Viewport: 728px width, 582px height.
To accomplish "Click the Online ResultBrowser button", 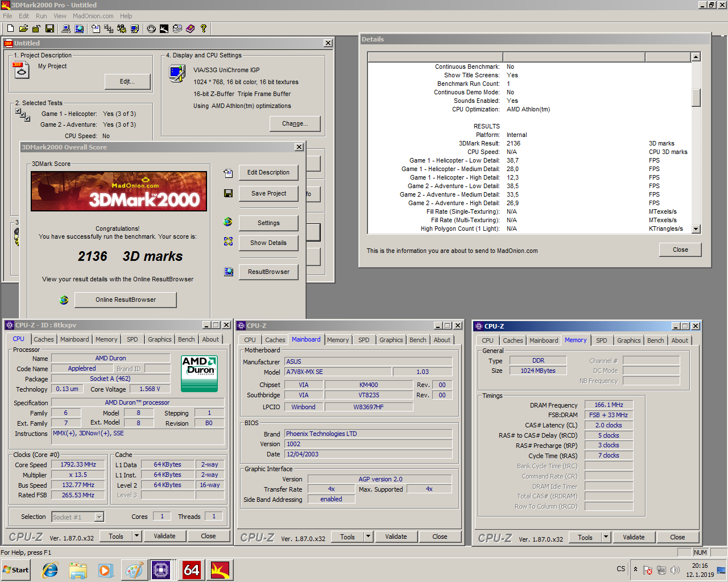I will 126,300.
